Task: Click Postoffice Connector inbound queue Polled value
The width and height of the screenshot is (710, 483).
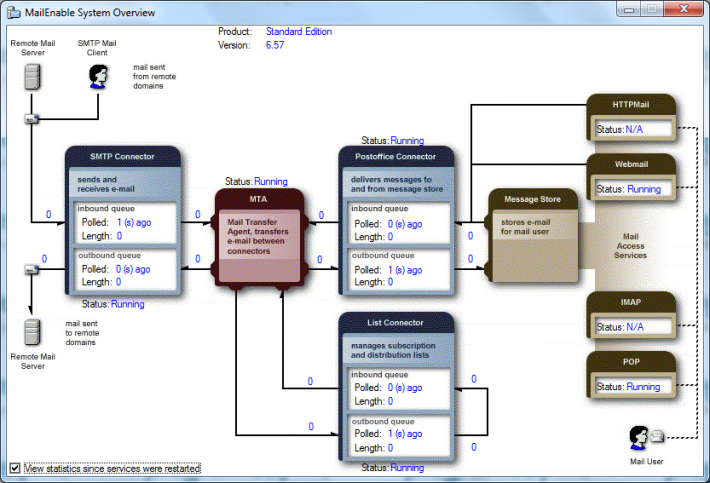Action: (405, 224)
